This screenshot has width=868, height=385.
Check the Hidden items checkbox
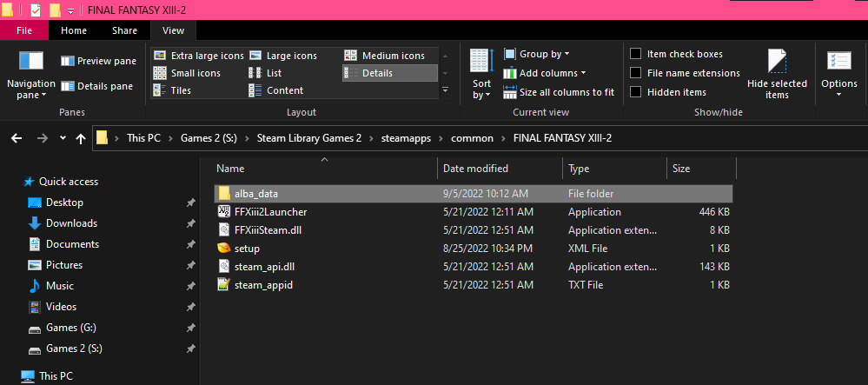(636, 92)
